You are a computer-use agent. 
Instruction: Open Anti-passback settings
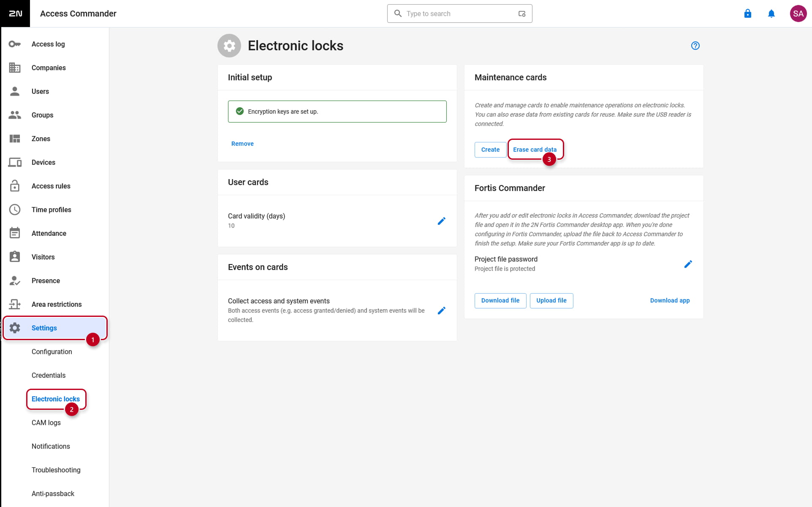(53, 493)
